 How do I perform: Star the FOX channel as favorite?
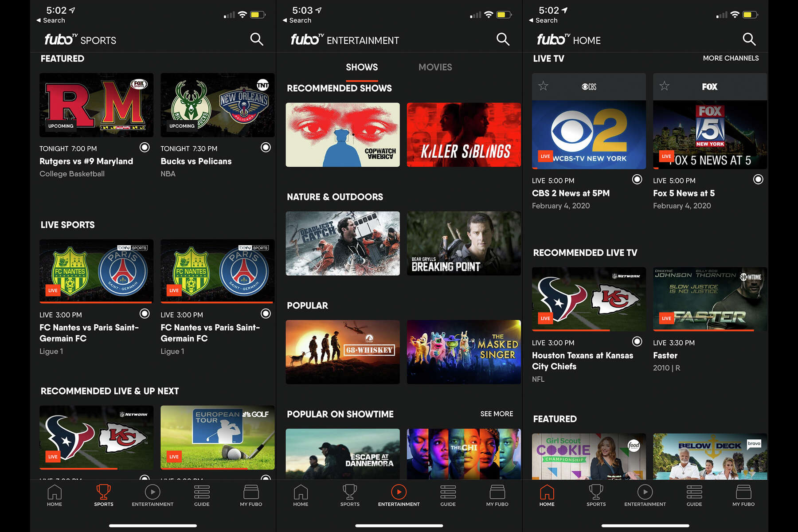[x=664, y=86]
